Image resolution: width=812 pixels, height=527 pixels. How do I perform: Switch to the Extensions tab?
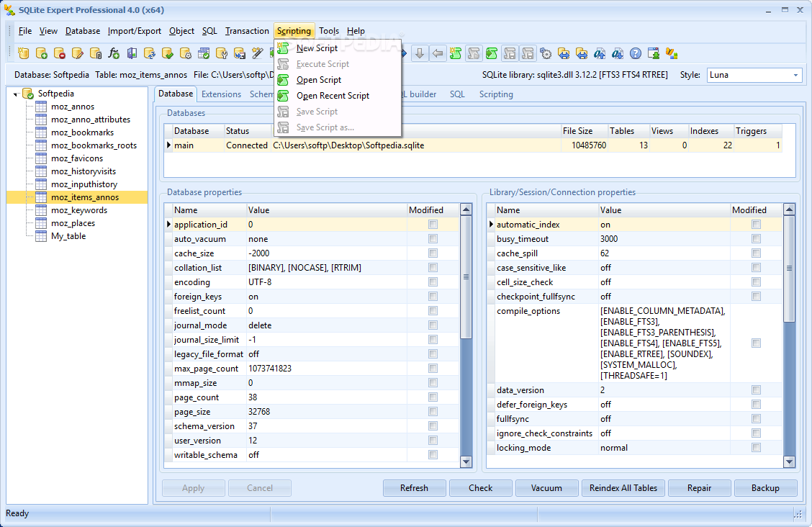tap(221, 94)
